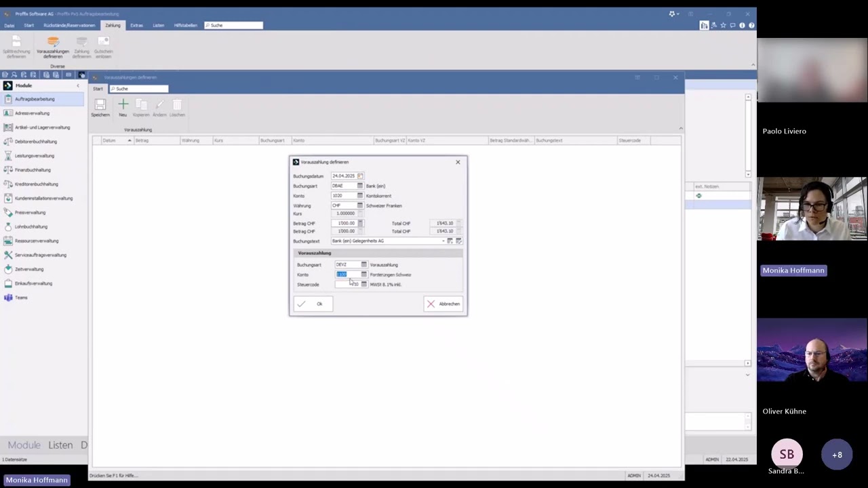Open lookup for Vorauszahlung Konto field
This screenshot has height=488, width=868.
(364, 274)
